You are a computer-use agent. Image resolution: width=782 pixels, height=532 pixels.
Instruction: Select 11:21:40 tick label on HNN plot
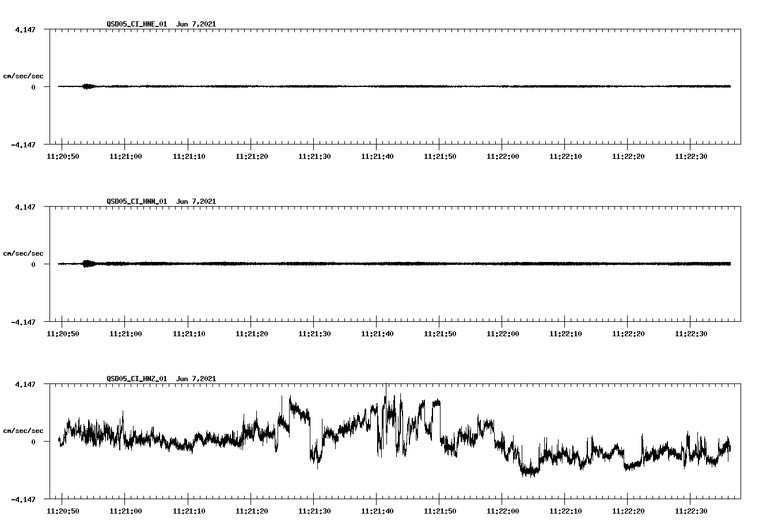376,334
